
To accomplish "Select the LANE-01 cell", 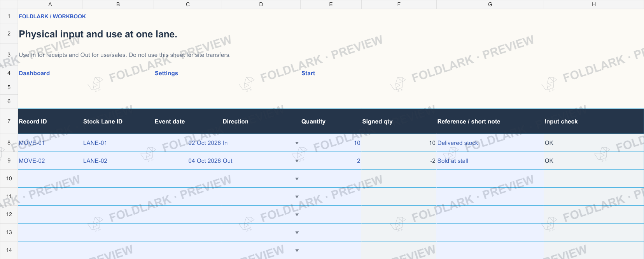I will 118,143.
